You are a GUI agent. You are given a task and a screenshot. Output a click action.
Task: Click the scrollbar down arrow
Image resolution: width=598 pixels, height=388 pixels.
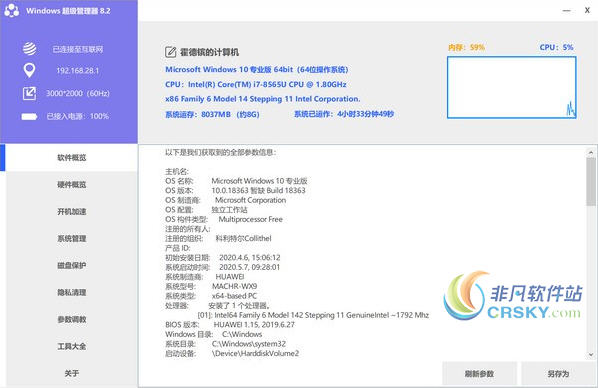(591, 354)
